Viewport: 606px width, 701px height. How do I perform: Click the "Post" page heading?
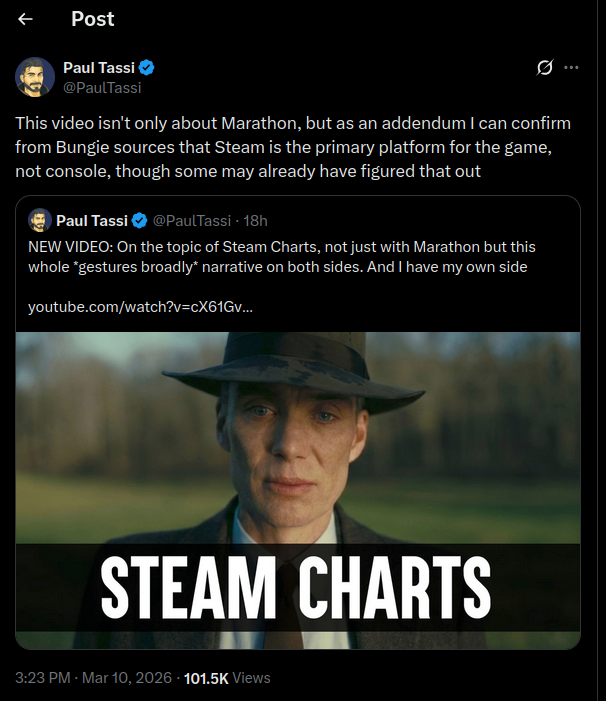pyautogui.click(x=93, y=19)
